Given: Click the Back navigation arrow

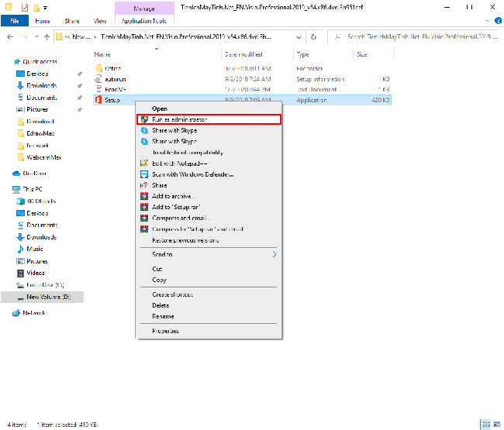Looking at the screenshot, I should point(10,37).
